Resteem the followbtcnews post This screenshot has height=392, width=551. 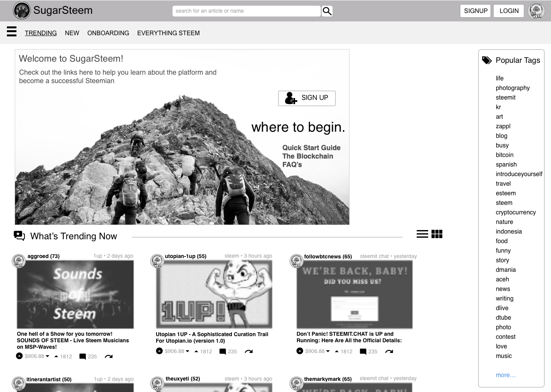pos(389,351)
